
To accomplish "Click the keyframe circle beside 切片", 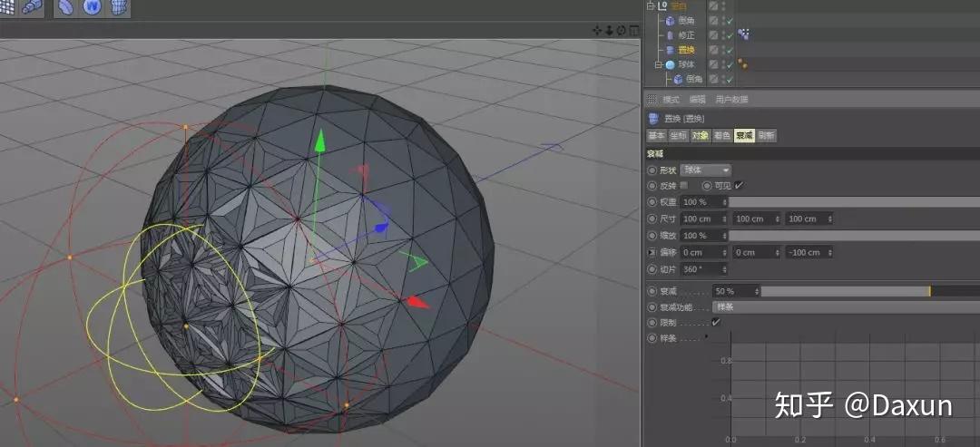I will [x=652, y=269].
